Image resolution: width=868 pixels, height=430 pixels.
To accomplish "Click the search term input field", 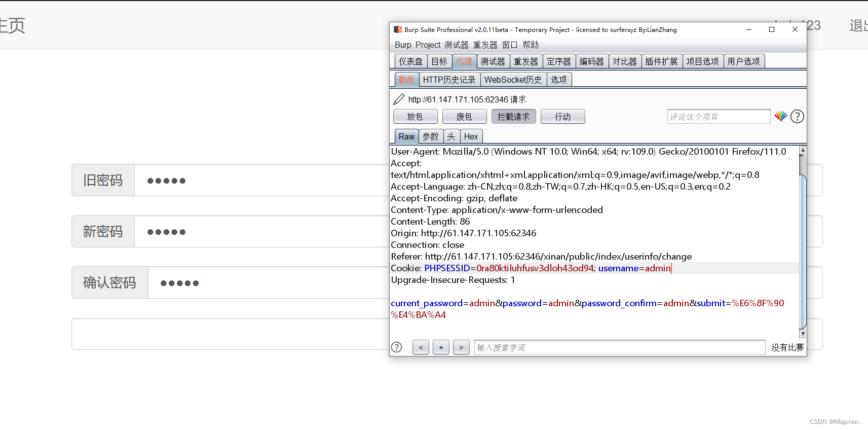I will point(620,347).
